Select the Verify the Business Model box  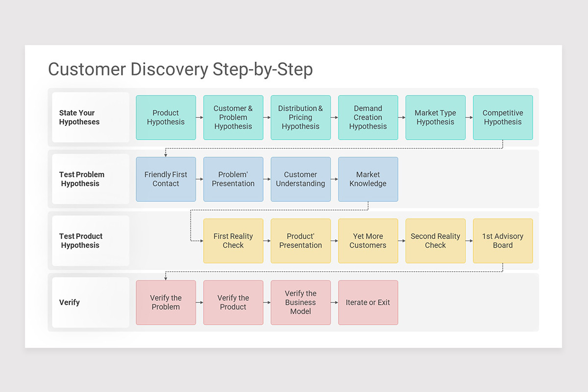[300, 302]
